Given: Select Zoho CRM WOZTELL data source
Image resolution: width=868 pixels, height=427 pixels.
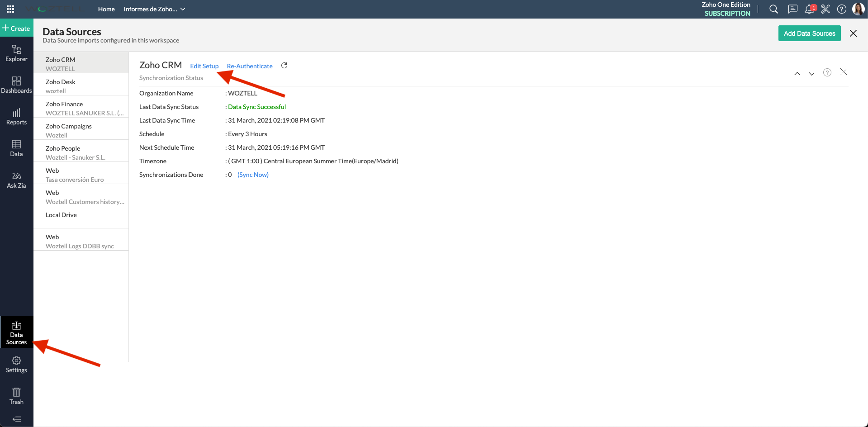Looking at the screenshot, I should [x=81, y=63].
